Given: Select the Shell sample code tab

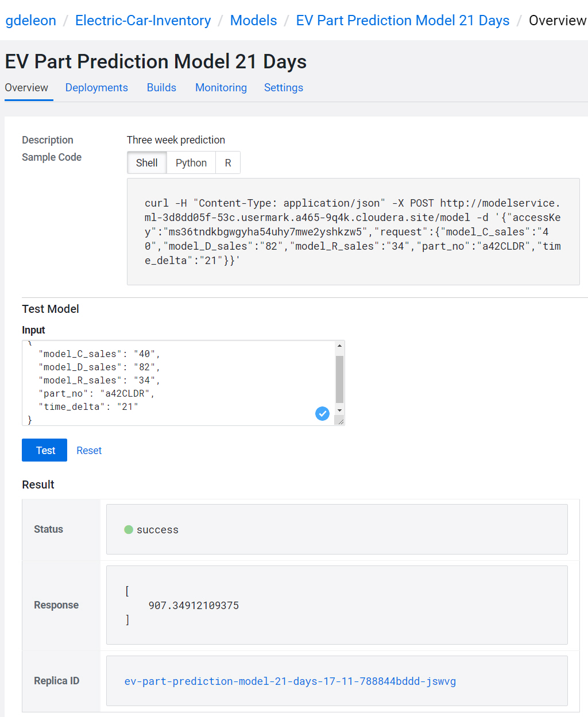Looking at the screenshot, I should click(x=147, y=163).
